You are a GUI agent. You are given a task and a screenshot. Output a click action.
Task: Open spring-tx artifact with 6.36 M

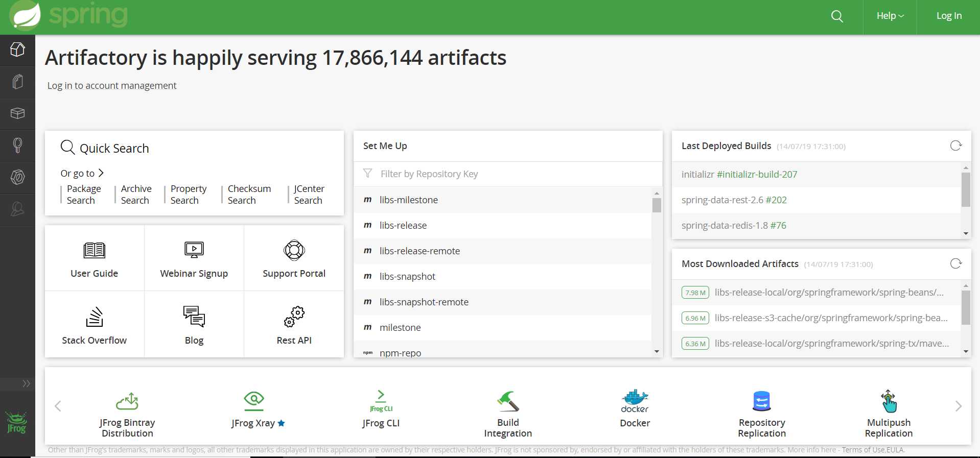(816, 344)
